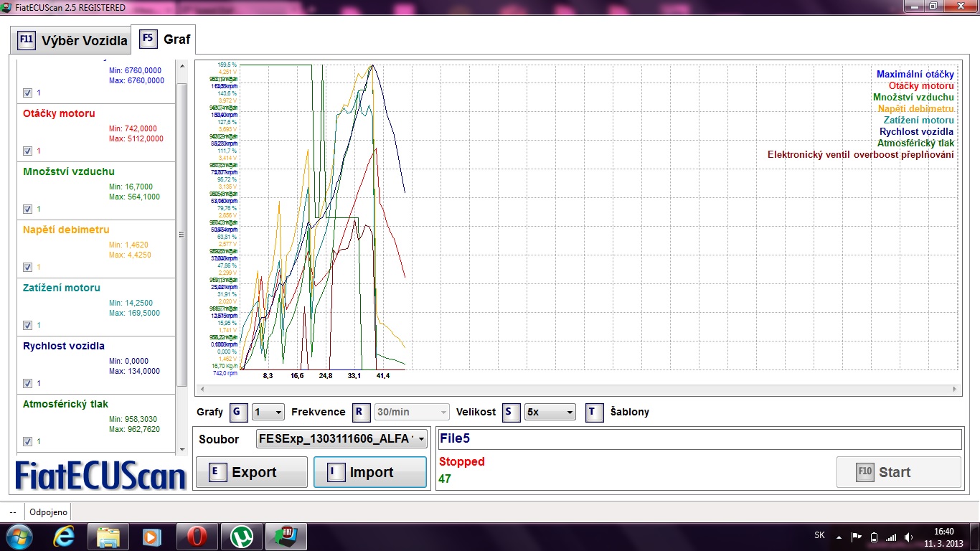Select the Graf tab
This screenshot has height=551, width=980.
click(165, 39)
